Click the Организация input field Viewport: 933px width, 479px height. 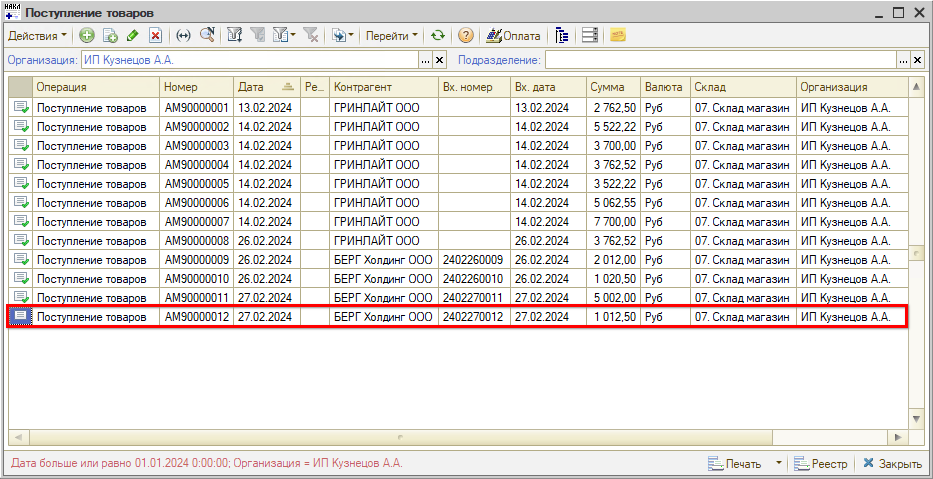[x=251, y=60]
